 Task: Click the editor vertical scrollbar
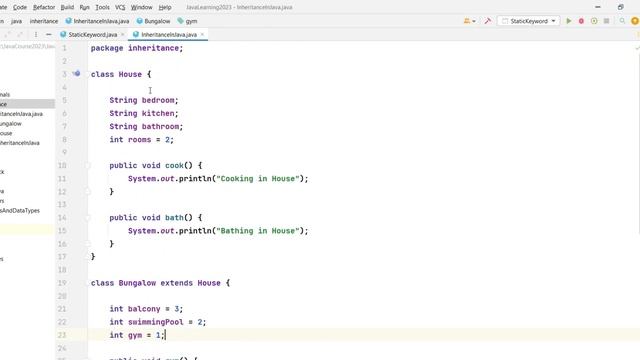[x=638, y=143]
